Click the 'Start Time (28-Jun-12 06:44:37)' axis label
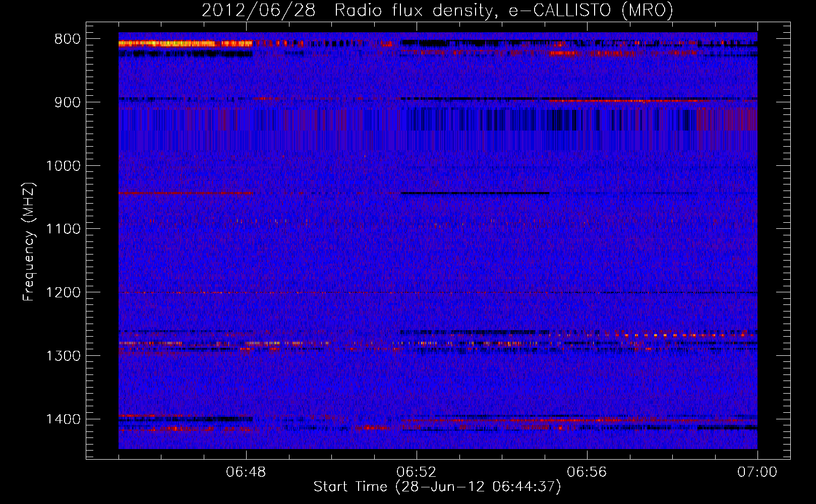This screenshot has width=816, height=504. (x=437, y=487)
